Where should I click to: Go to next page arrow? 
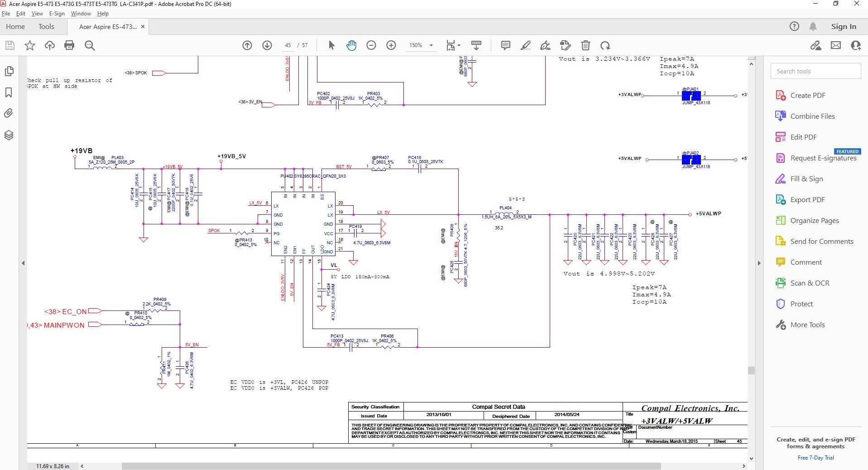(x=267, y=45)
